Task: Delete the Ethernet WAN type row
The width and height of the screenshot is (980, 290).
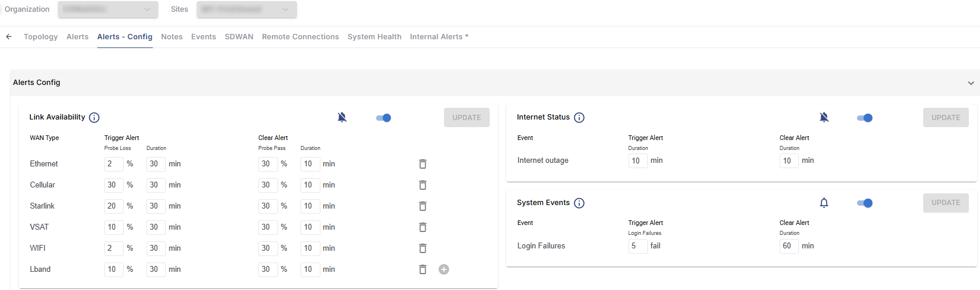Action: (x=422, y=164)
